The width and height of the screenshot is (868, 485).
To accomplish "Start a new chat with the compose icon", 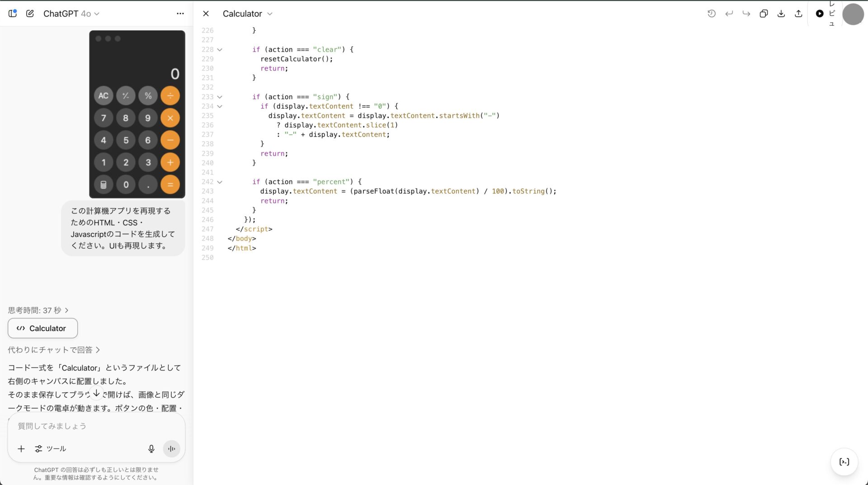I will (x=30, y=14).
